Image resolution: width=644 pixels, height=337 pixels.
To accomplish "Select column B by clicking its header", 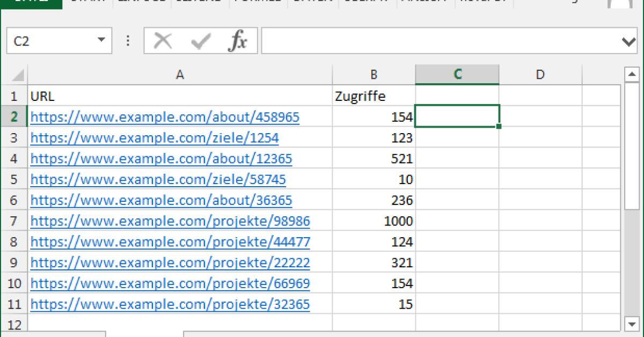I will coord(373,75).
